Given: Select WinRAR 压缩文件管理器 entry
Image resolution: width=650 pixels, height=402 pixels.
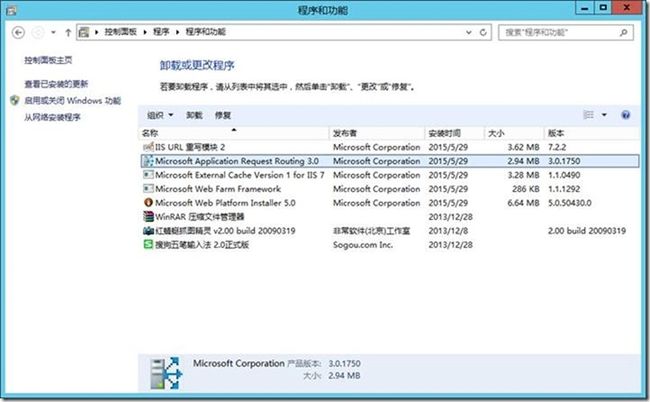Looking at the screenshot, I should coord(199,217).
